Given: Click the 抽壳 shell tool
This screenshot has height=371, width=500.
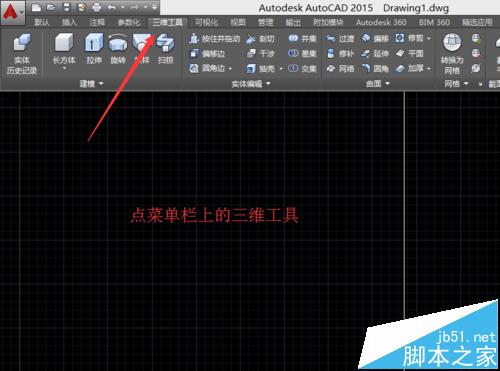Looking at the screenshot, I should click(x=260, y=69).
